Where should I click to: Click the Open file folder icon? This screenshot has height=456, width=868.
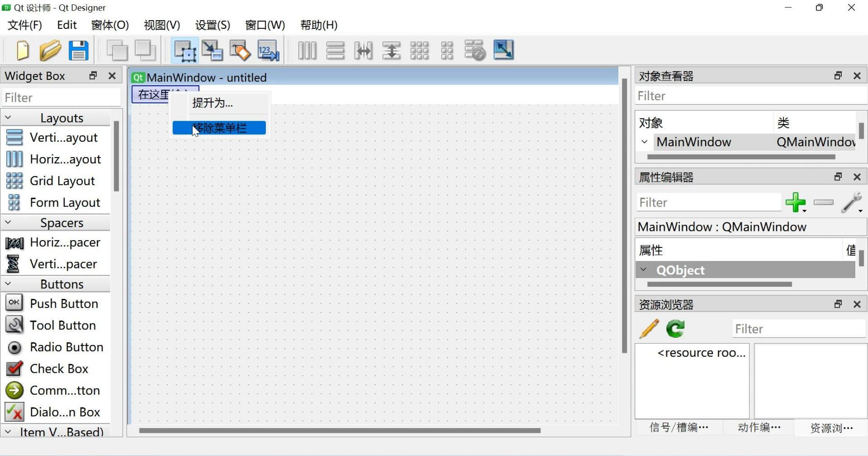[50, 50]
